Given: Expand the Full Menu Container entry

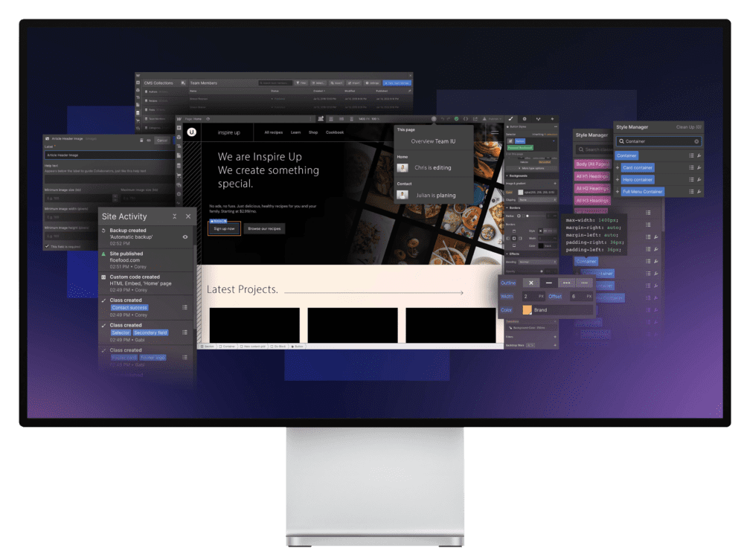Looking at the screenshot, I should (x=617, y=191).
